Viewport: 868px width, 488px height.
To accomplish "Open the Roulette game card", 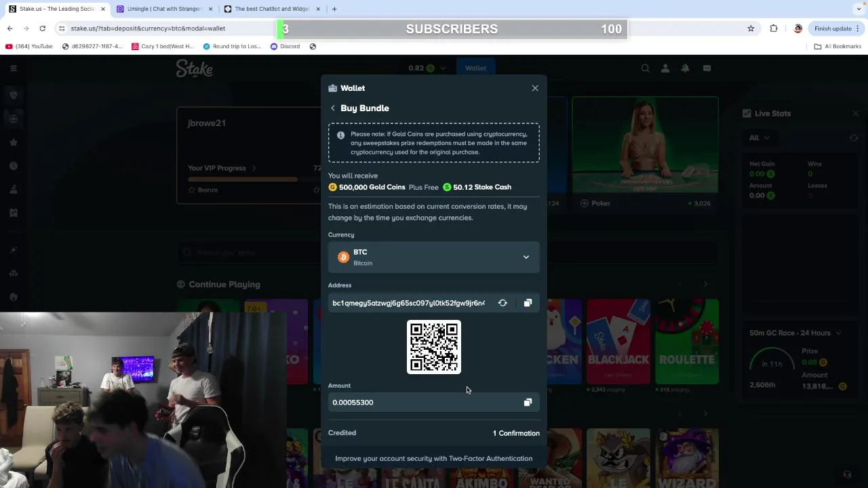I will tap(687, 341).
